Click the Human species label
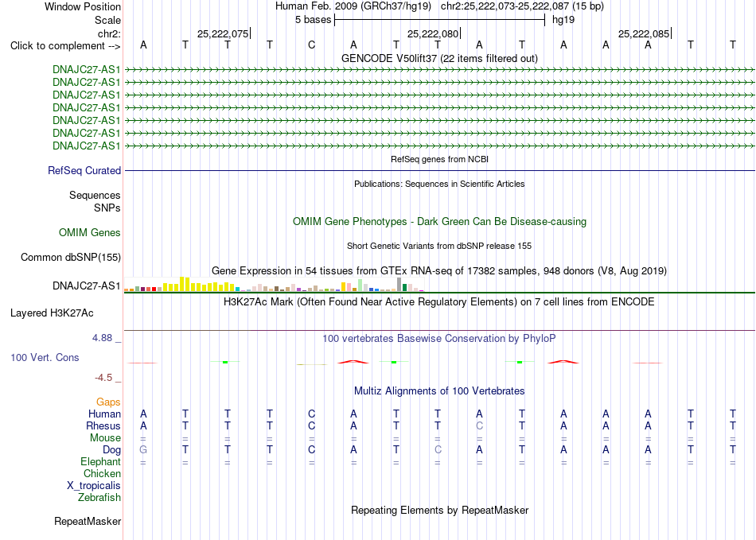 104,414
